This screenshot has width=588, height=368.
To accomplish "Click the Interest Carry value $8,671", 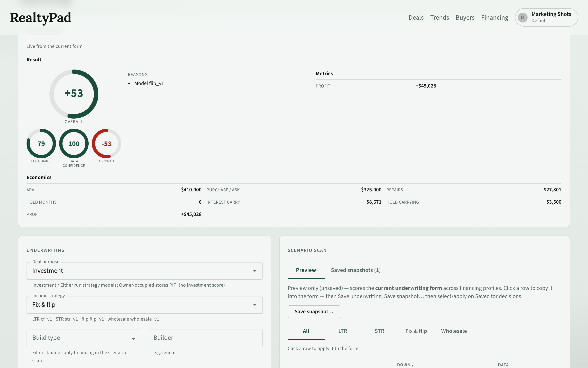I will pos(374,202).
